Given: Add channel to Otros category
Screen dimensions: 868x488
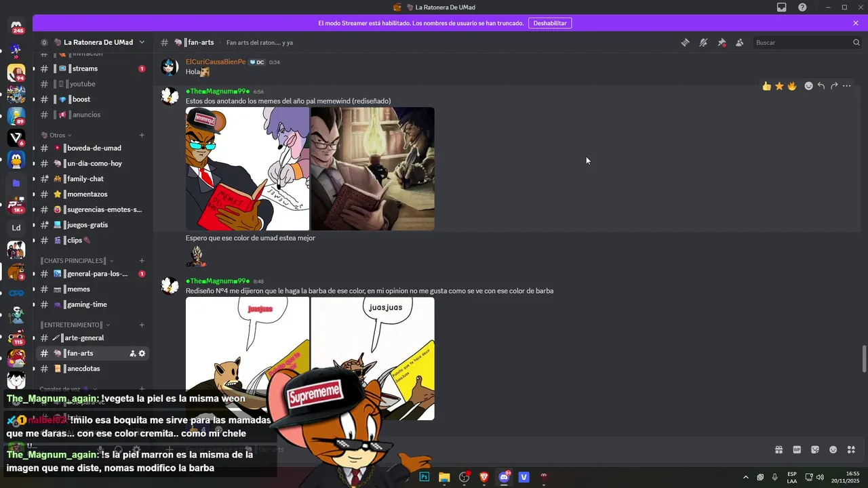Looking at the screenshot, I should click(142, 135).
